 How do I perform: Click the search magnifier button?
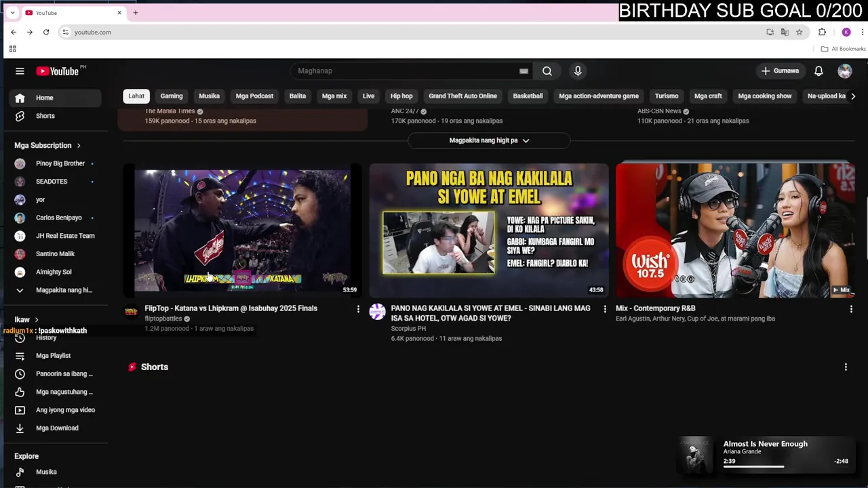(x=547, y=71)
